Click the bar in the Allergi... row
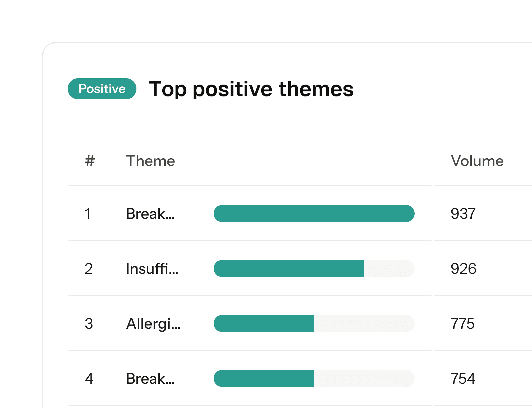This screenshot has height=408, width=532. pyautogui.click(x=314, y=323)
